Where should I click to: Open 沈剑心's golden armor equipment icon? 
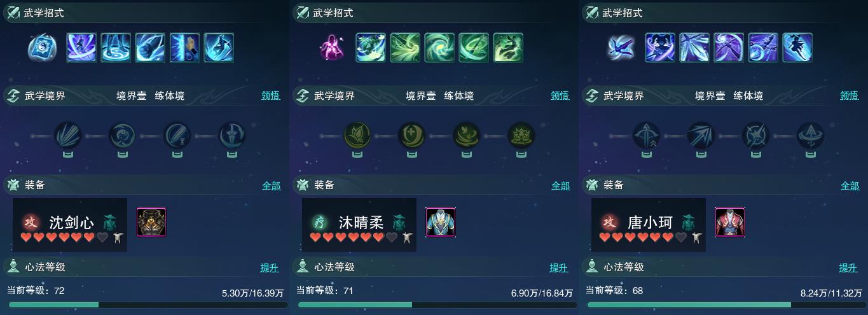(151, 222)
